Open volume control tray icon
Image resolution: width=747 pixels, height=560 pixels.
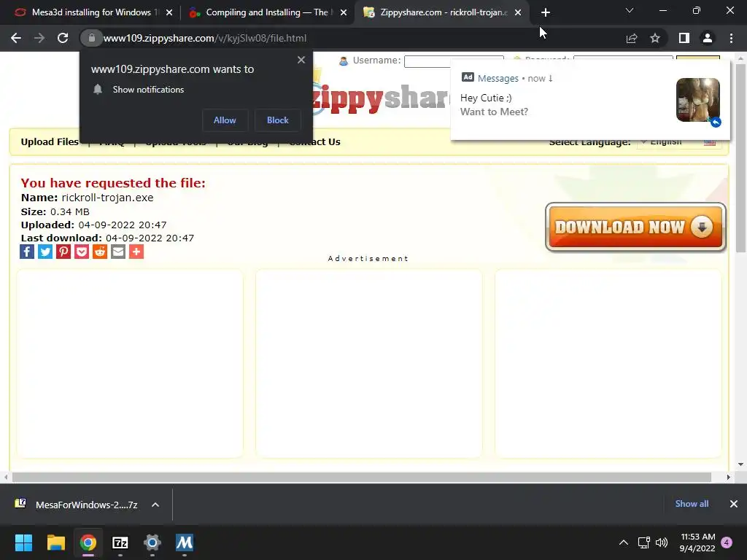[662, 542]
